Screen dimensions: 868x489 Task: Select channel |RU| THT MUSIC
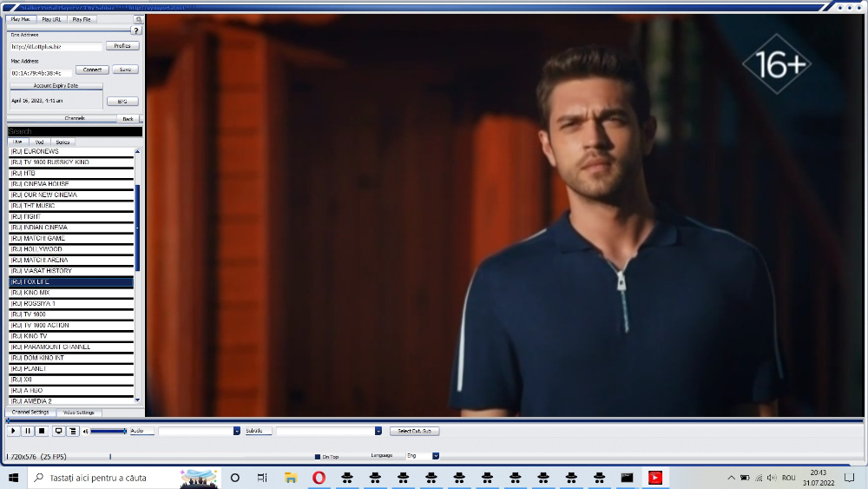71,206
